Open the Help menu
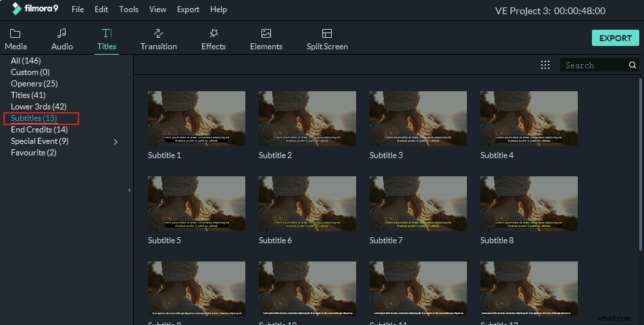This screenshot has height=325, width=644. click(x=218, y=9)
